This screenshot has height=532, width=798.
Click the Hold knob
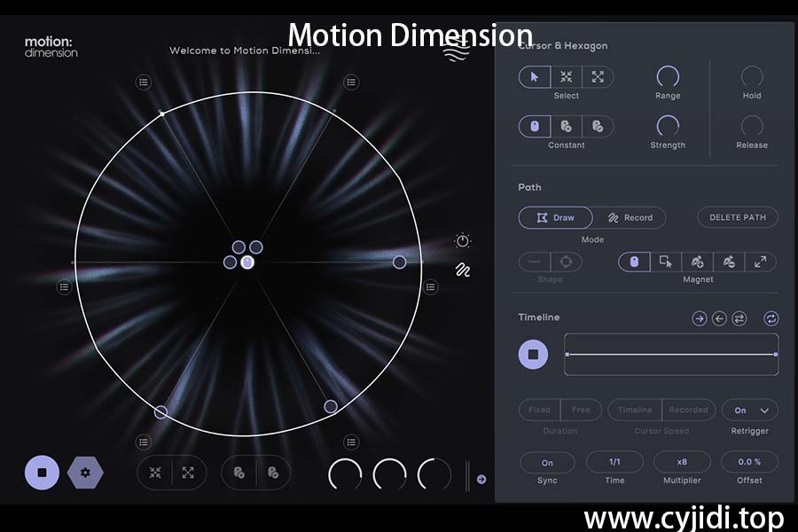pyautogui.click(x=752, y=76)
